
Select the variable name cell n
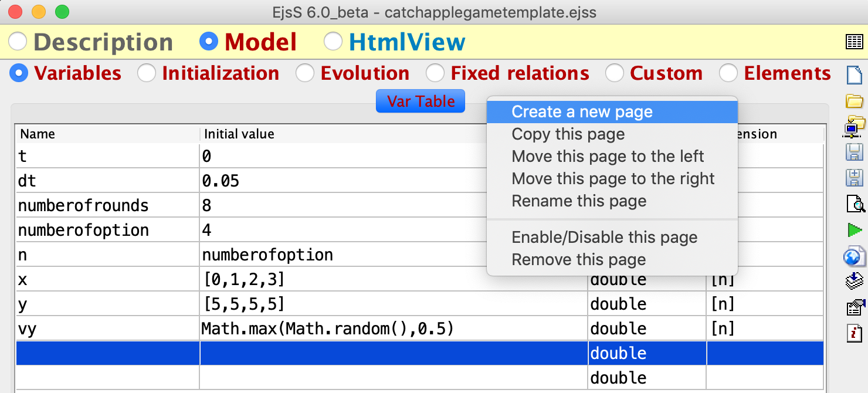coord(107,255)
